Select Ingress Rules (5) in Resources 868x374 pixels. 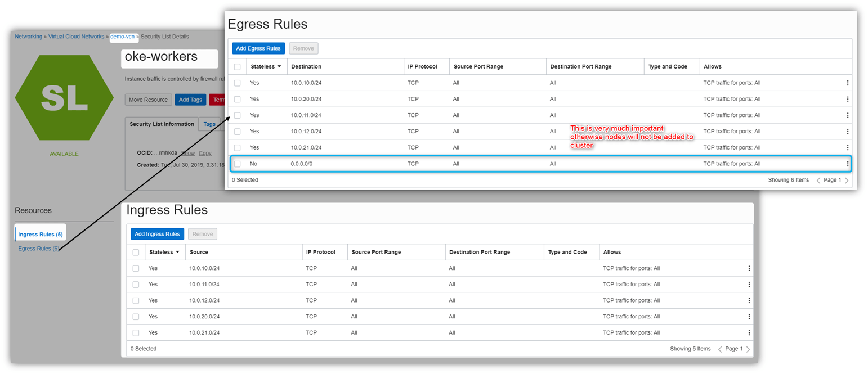click(41, 234)
